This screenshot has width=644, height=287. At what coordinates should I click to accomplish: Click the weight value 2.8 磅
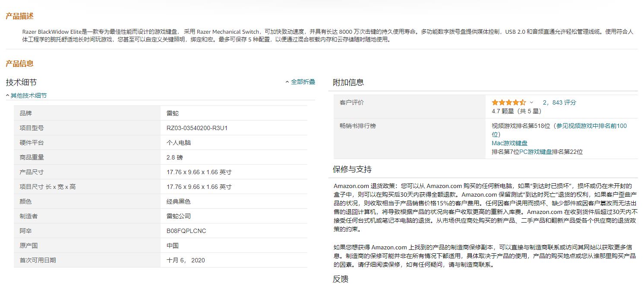pos(175,157)
